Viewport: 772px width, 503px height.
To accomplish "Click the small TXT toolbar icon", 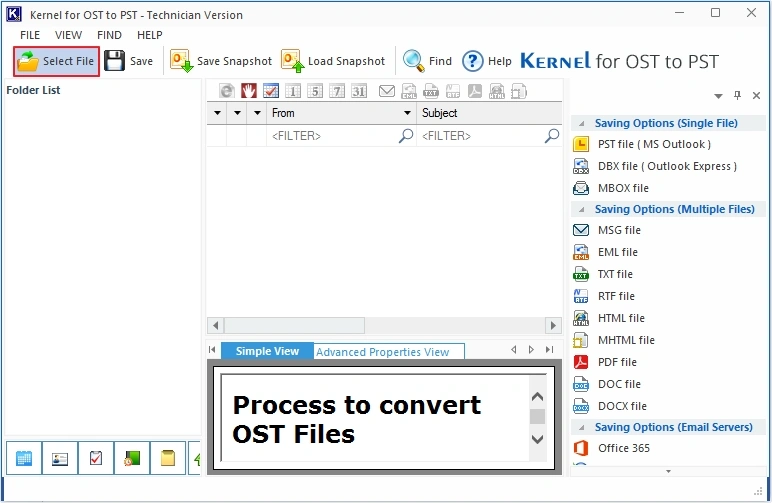I will (x=431, y=91).
